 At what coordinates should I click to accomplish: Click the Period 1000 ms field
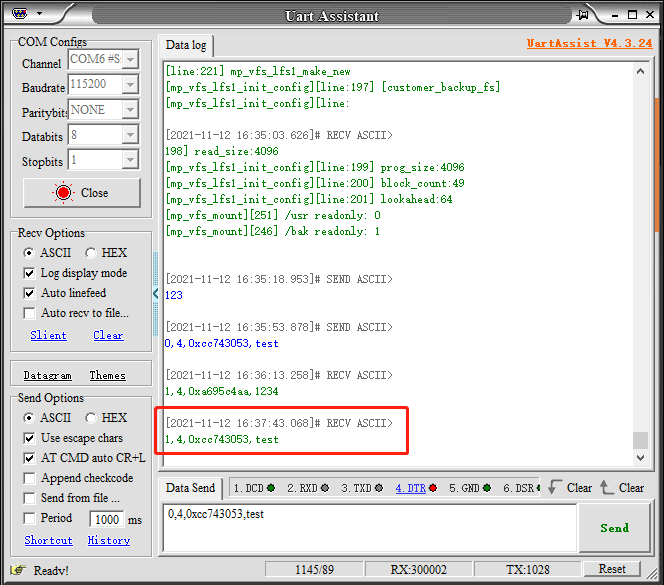click(x=107, y=519)
